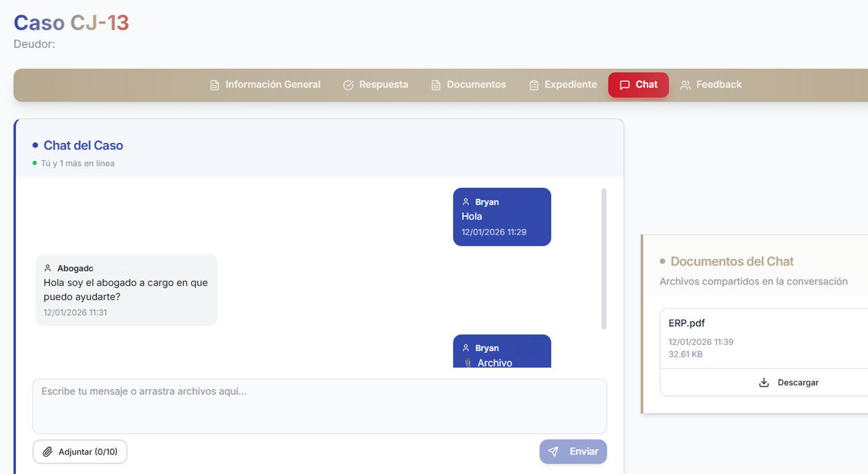This screenshot has height=474, width=868.
Task: Click the people icon beside Feedback
Action: (686, 85)
